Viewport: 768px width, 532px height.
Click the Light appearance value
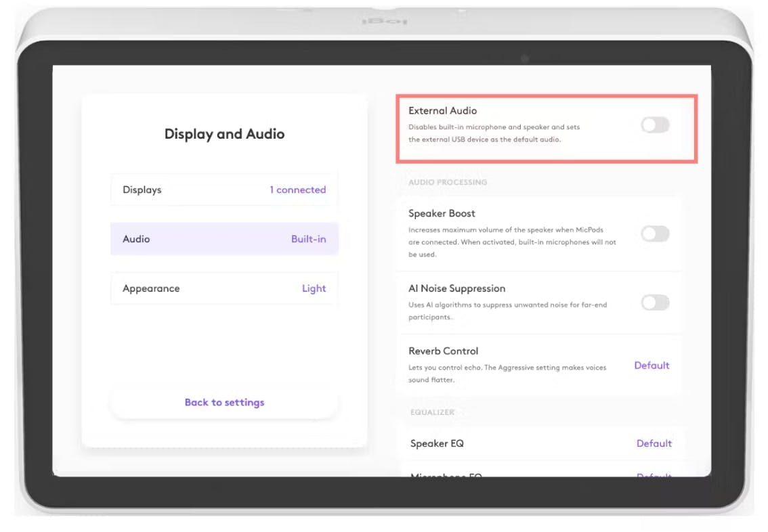coord(314,288)
